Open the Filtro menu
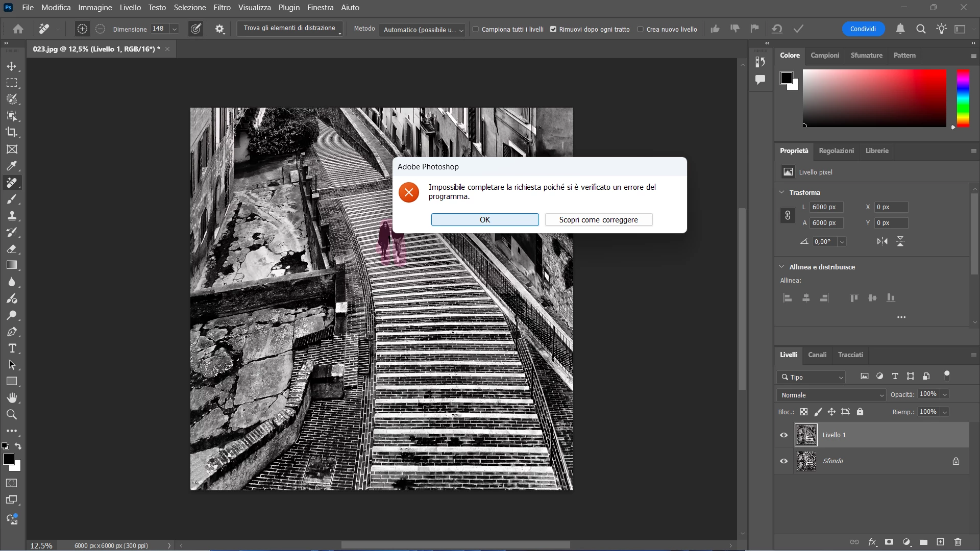Screen dimensions: 980x551 (x=222, y=8)
